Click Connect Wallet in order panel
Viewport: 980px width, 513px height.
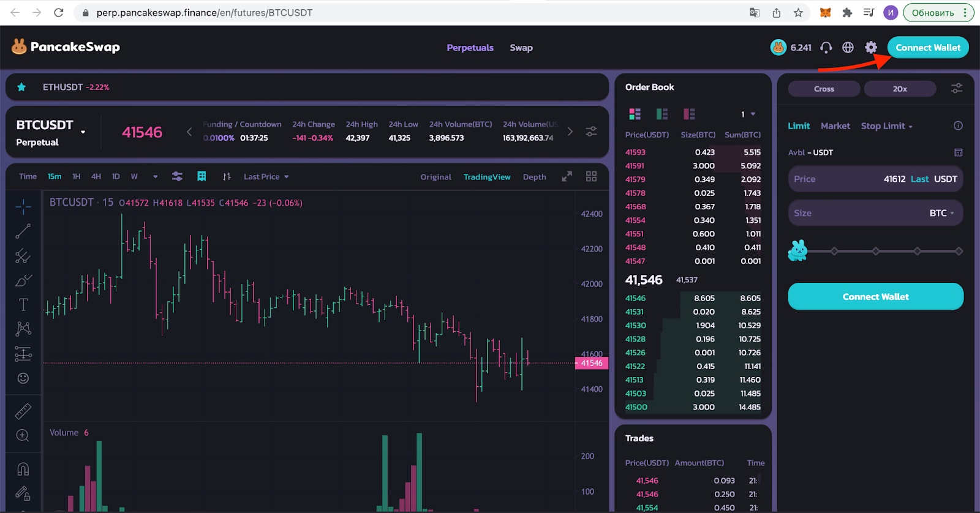tap(875, 296)
